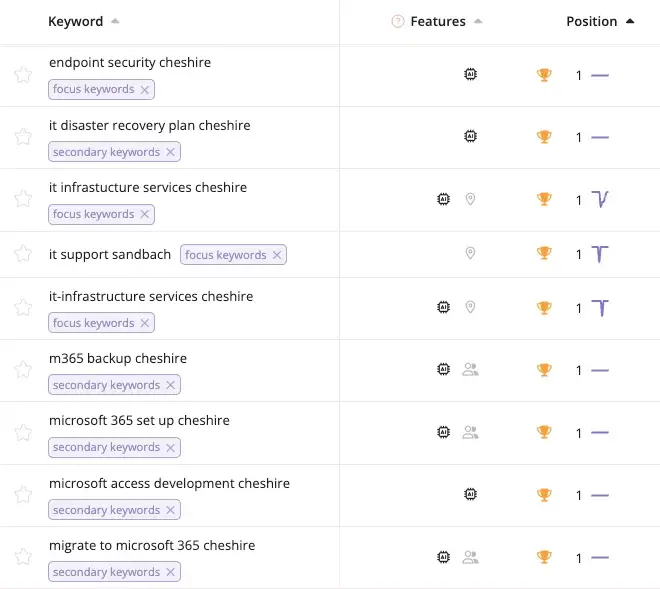660x589 pixels.
Task: Sort by the Position column header
Action: click(x=591, y=22)
